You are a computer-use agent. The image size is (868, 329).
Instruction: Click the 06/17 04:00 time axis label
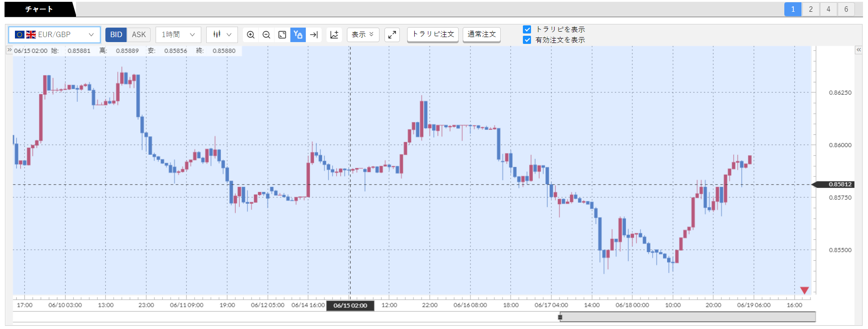tap(551, 305)
